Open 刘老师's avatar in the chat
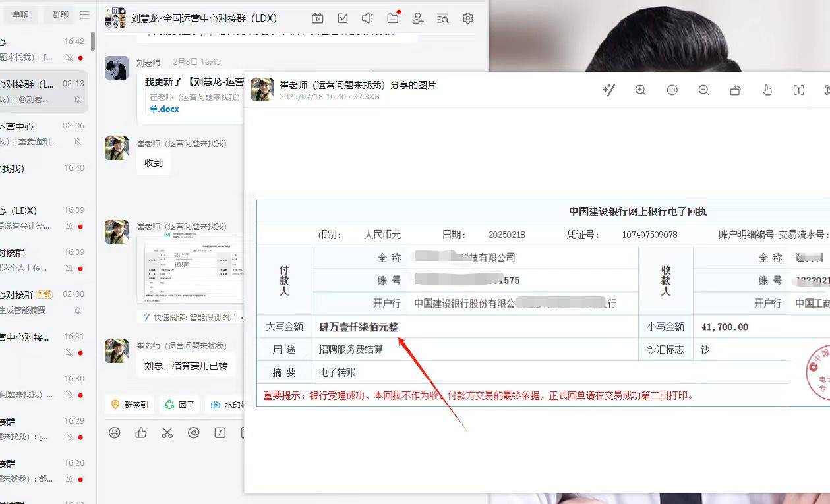 coord(117,68)
